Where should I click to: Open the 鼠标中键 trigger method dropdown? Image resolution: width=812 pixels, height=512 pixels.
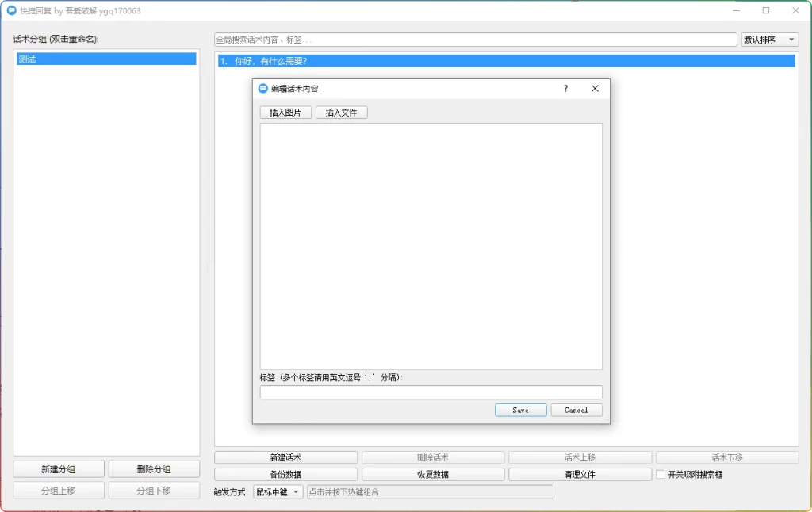[278, 491]
